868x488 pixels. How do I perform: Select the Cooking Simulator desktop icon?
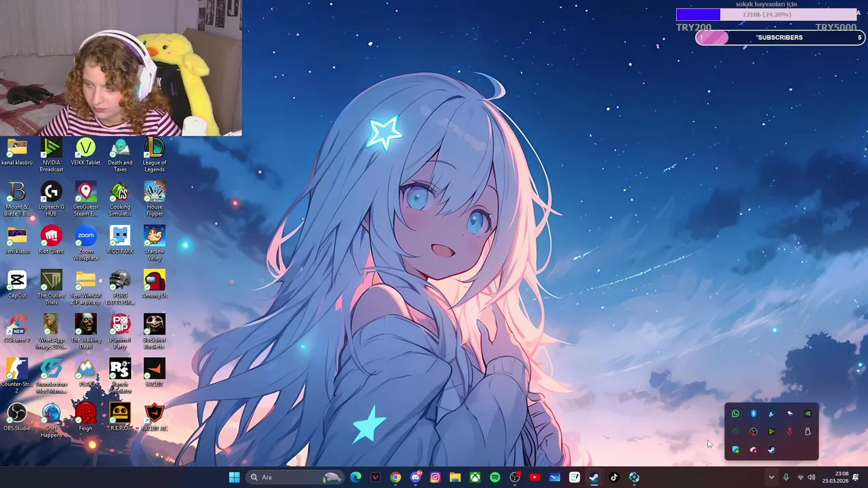tap(120, 199)
